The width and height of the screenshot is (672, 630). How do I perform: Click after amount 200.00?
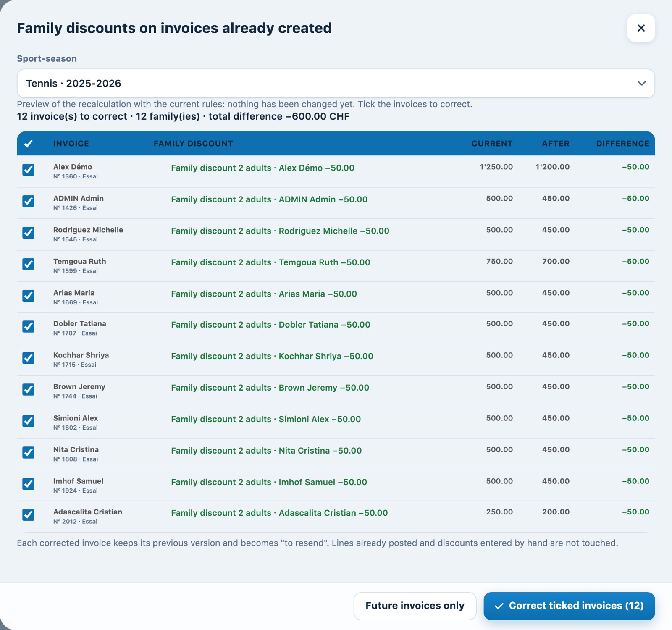coord(556,512)
